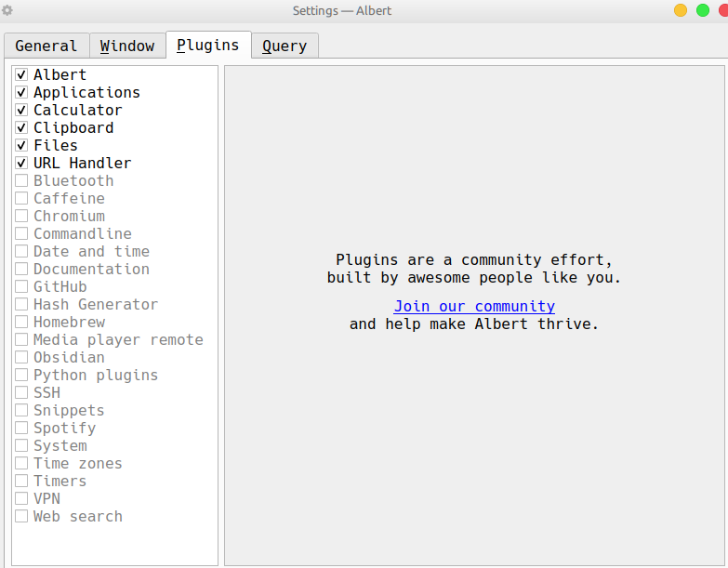Image resolution: width=728 pixels, height=568 pixels.
Task: Toggle off the Clipboard plugin checkbox
Action: pyautogui.click(x=21, y=127)
